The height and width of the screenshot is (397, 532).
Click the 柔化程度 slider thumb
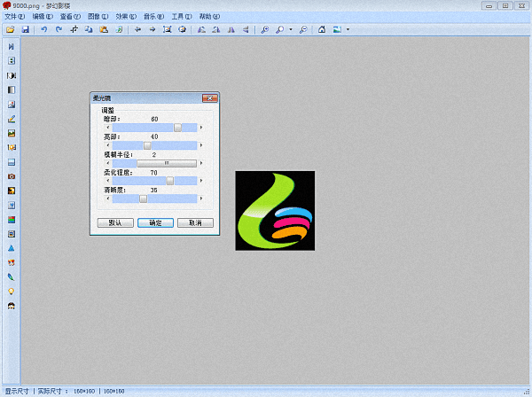pyautogui.click(x=170, y=181)
